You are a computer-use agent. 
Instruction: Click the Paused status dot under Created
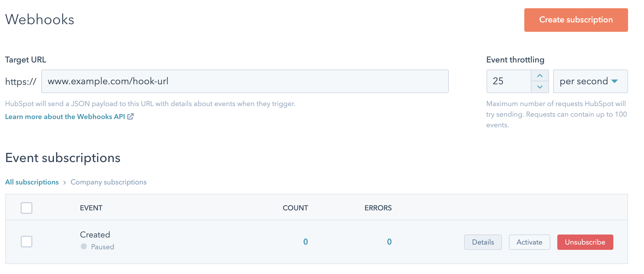84,246
